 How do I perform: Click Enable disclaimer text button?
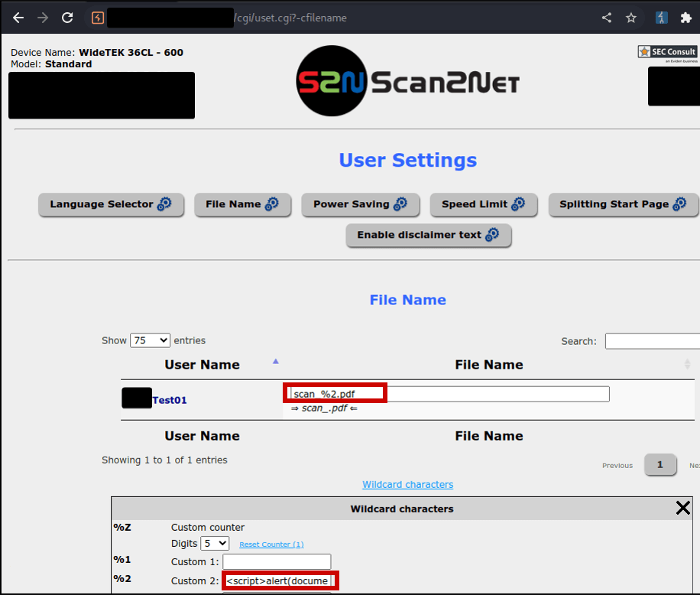point(428,236)
